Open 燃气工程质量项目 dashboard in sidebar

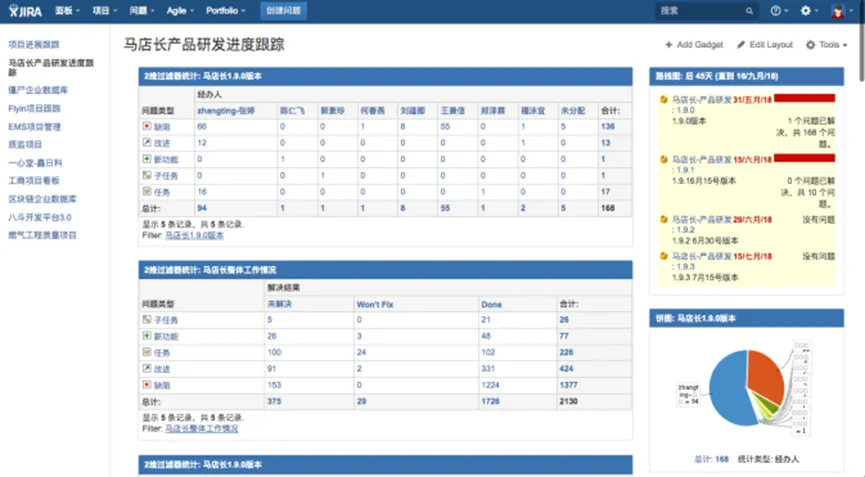[x=42, y=235]
